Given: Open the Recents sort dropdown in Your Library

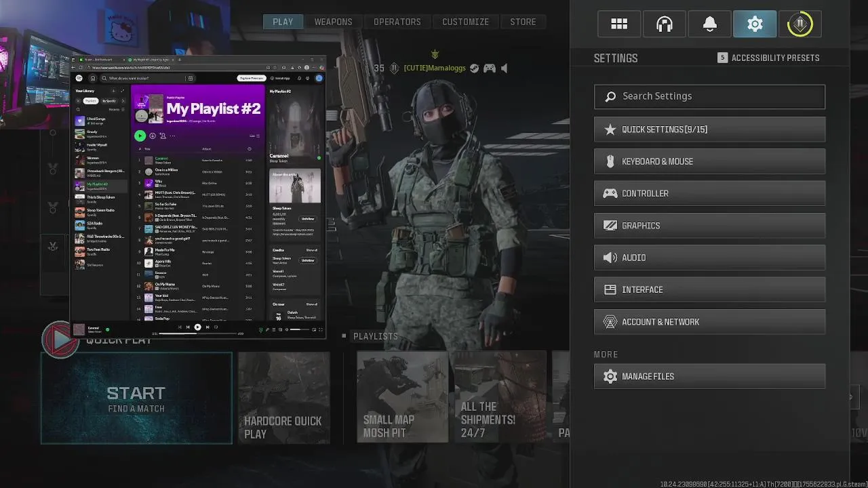Looking at the screenshot, I should (117, 109).
